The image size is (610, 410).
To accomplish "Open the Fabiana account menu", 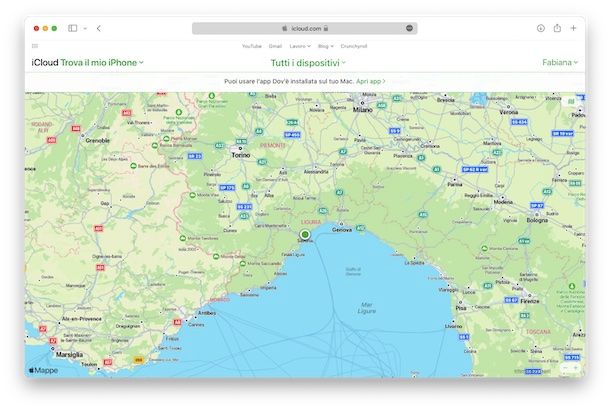I will pyautogui.click(x=560, y=62).
